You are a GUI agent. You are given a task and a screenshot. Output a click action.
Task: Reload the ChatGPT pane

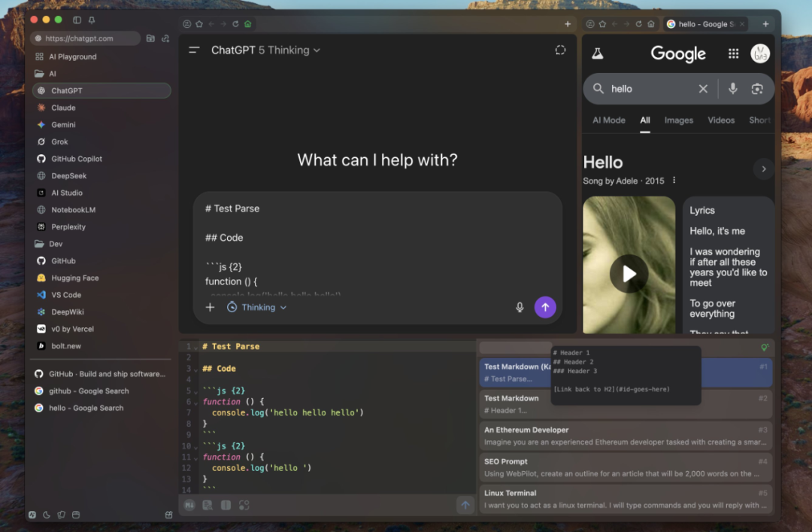[x=235, y=24]
